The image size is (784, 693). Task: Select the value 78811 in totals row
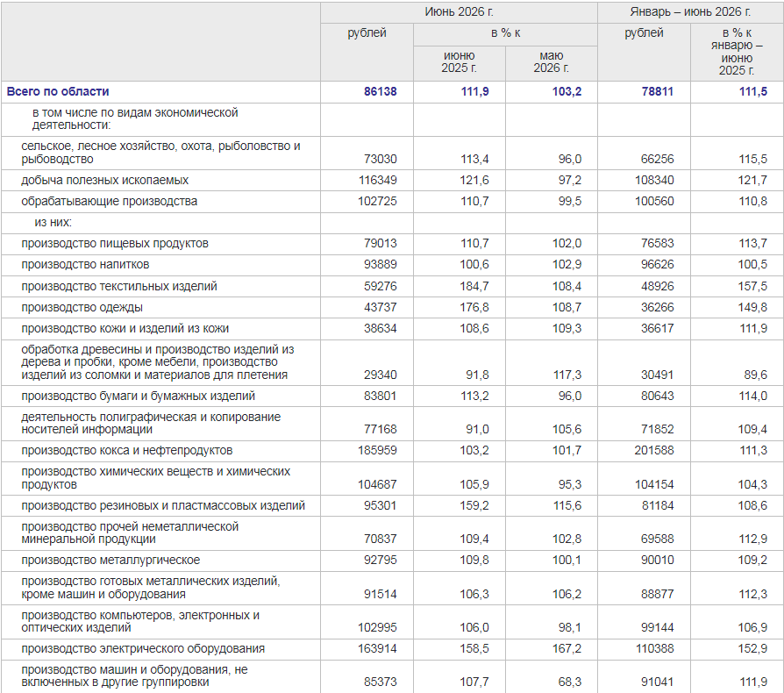point(658,91)
